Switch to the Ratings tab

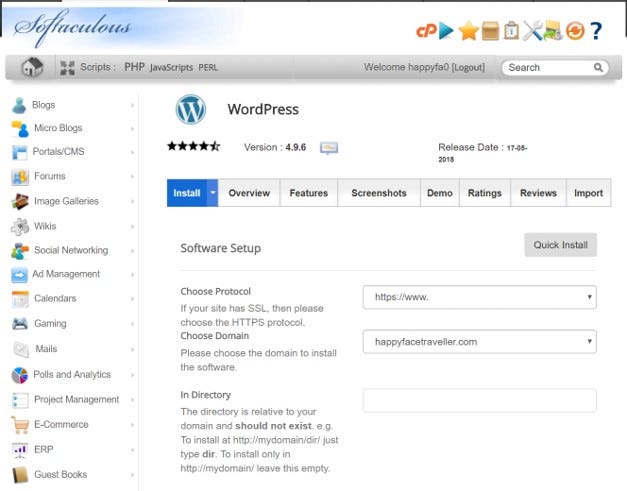[x=485, y=193]
